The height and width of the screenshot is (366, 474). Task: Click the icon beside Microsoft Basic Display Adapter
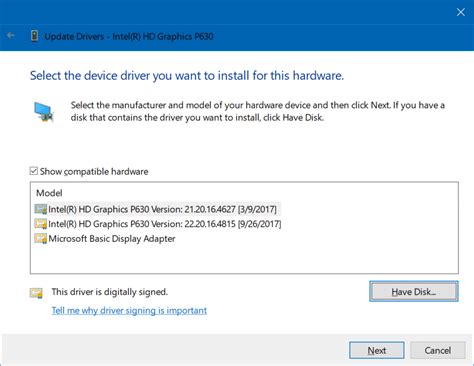(41, 238)
